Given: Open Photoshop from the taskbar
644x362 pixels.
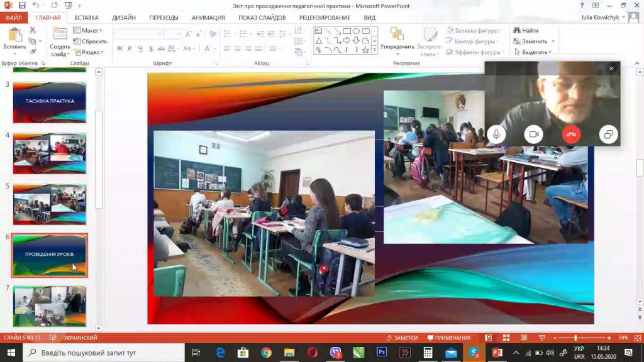Looking at the screenshot, I should [x=382, y=353].
